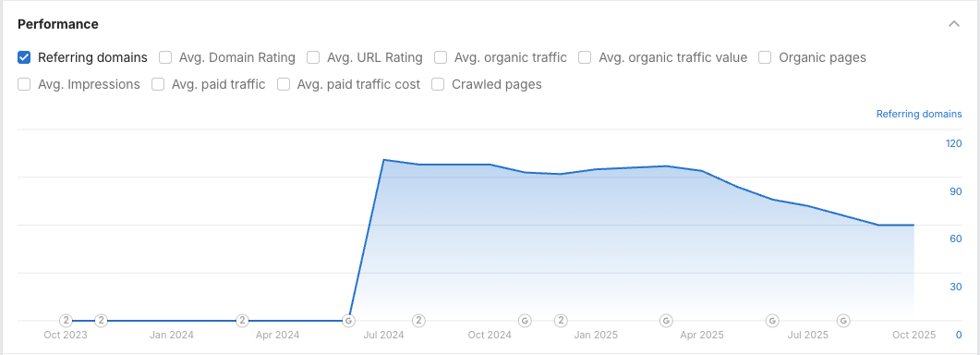
Task: Click the 120 value on the y-axis
Action: [954, 143]
